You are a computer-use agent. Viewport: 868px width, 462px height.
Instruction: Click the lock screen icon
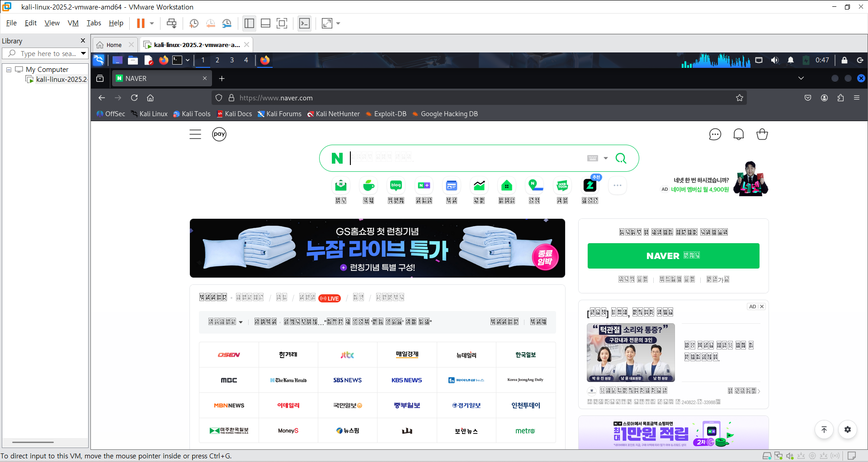coord(844,60)
